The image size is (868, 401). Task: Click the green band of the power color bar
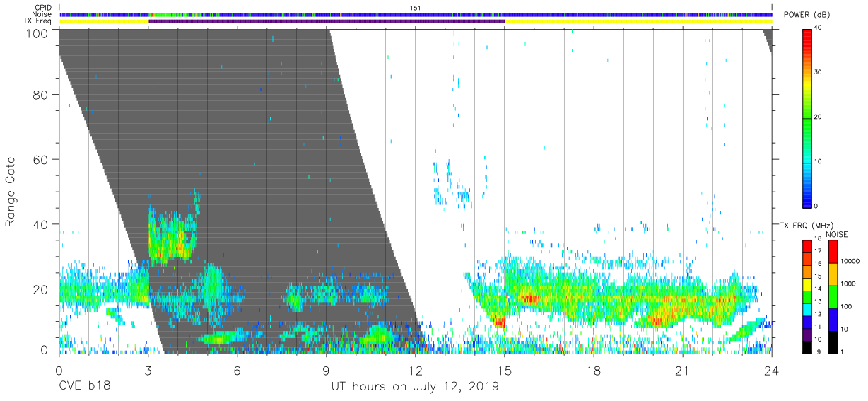click(x=807, y=120)
